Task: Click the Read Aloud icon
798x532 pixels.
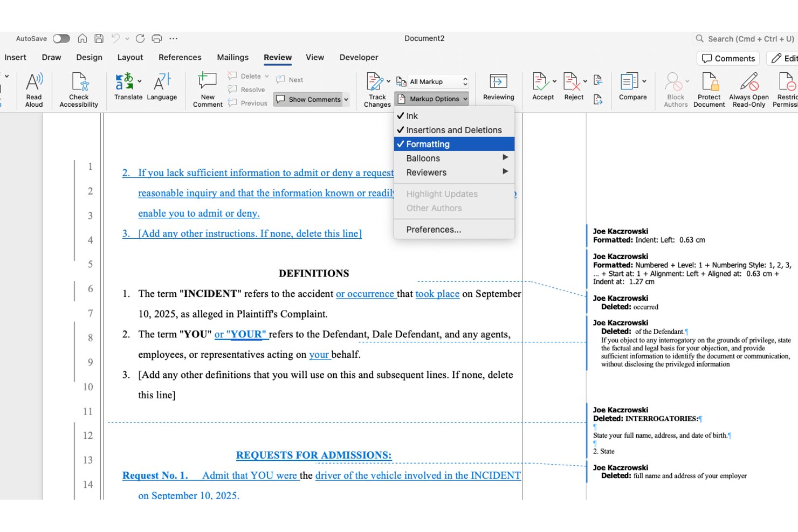Action: (x=34, y=82)
